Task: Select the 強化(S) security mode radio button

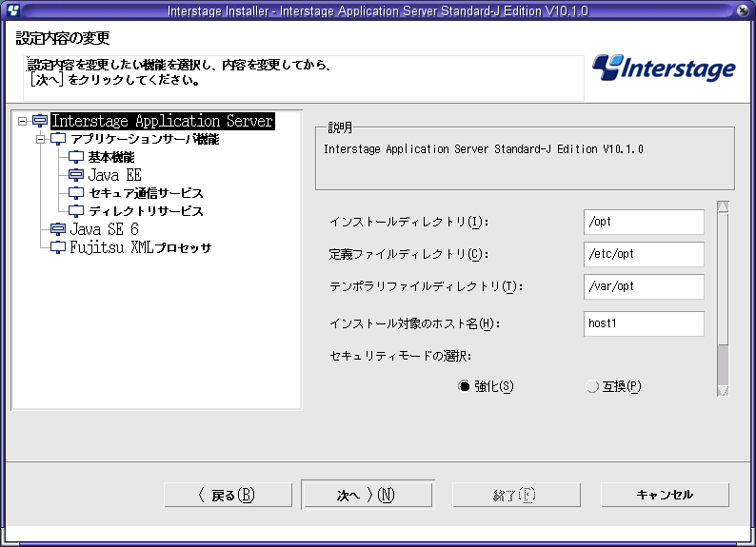Action: click(464, 386)
